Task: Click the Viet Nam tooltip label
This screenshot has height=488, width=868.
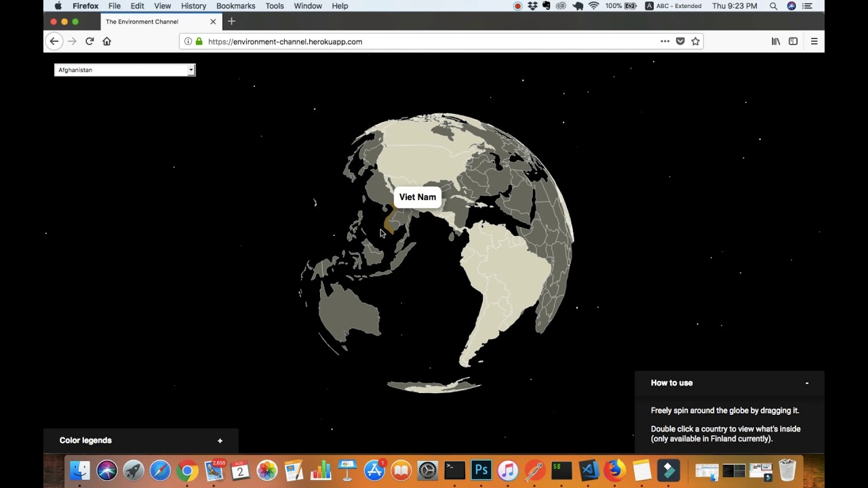Action: pos(418,197)
